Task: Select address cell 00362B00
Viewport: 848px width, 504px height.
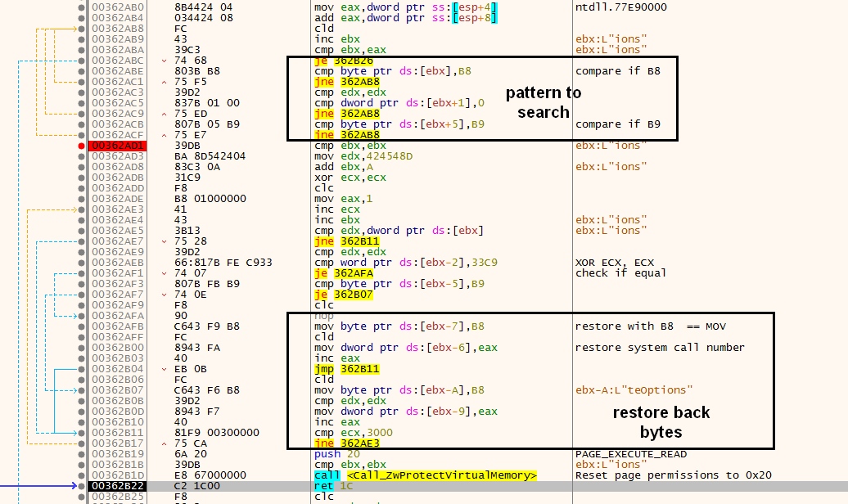Action: [x=118, y=348]
